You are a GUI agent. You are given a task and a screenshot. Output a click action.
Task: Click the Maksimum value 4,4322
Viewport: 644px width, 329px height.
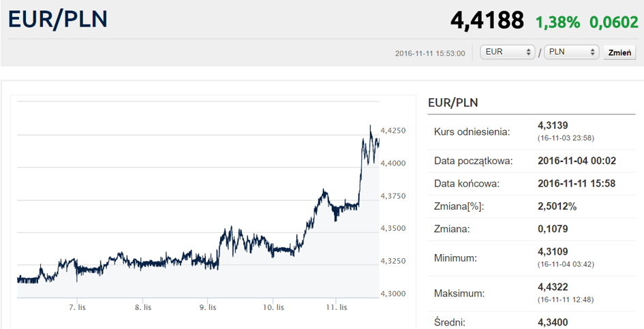(553, 288)
